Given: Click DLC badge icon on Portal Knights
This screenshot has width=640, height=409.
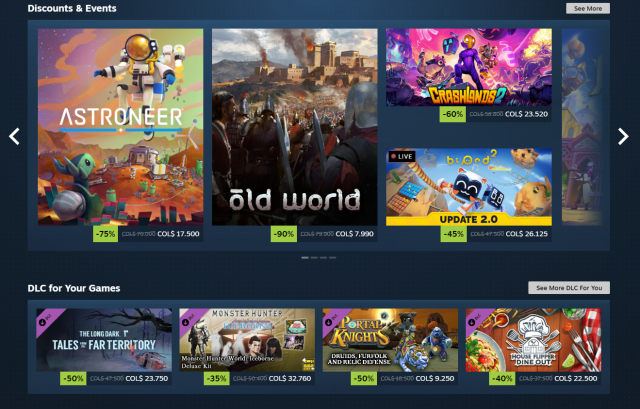Looking at the screenshot, I should [x=332, y=319].
